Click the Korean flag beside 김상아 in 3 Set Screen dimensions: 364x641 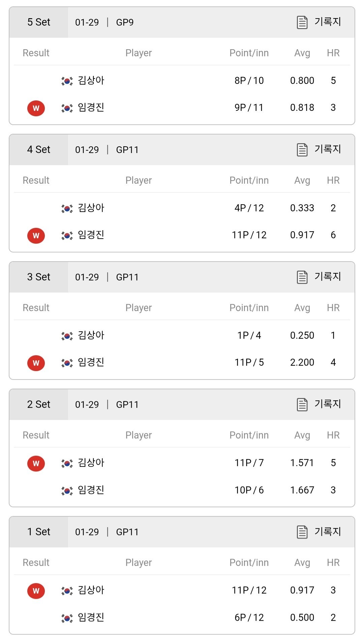pyautogui.click(x=67, y=336)
